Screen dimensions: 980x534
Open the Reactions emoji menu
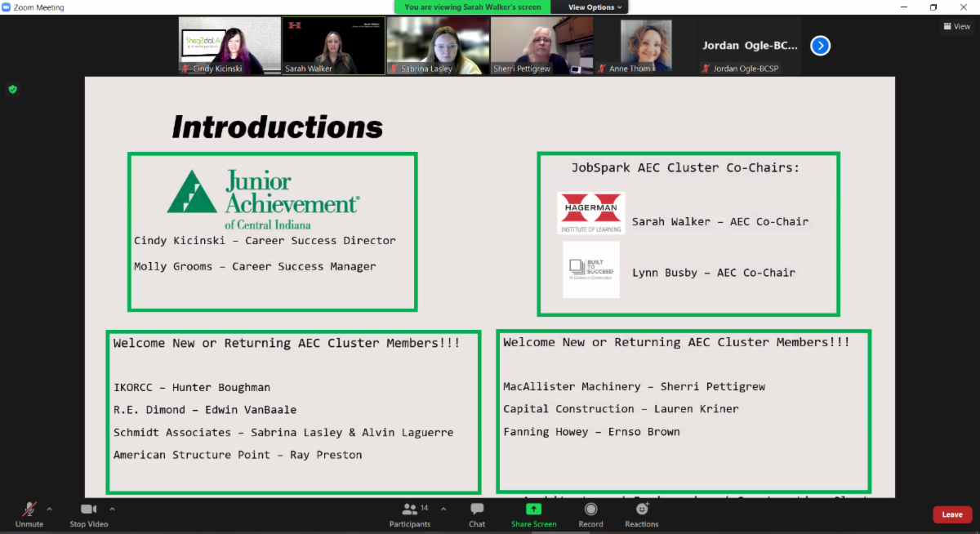(642, 510)
